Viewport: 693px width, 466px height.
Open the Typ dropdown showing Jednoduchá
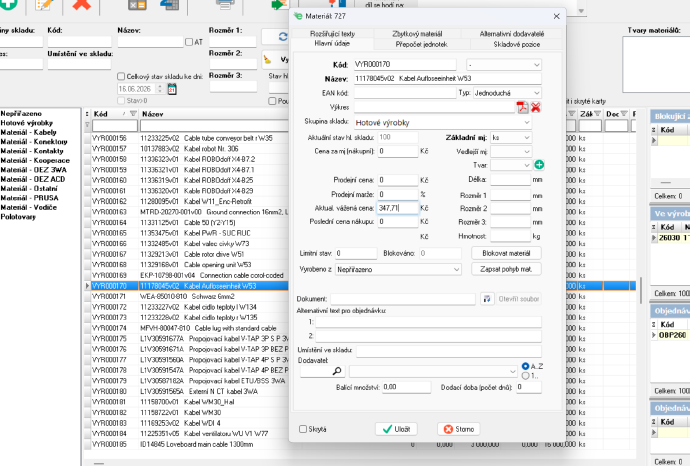(x=536, y=93)
